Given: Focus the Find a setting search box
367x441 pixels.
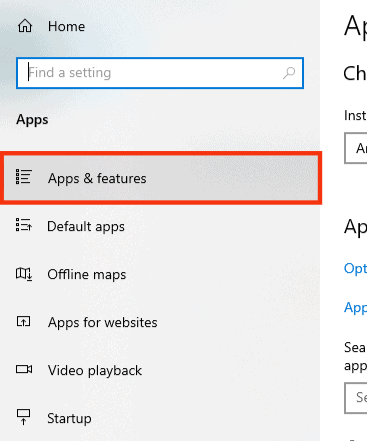Looking at the screenshot, I should point(160,73).
